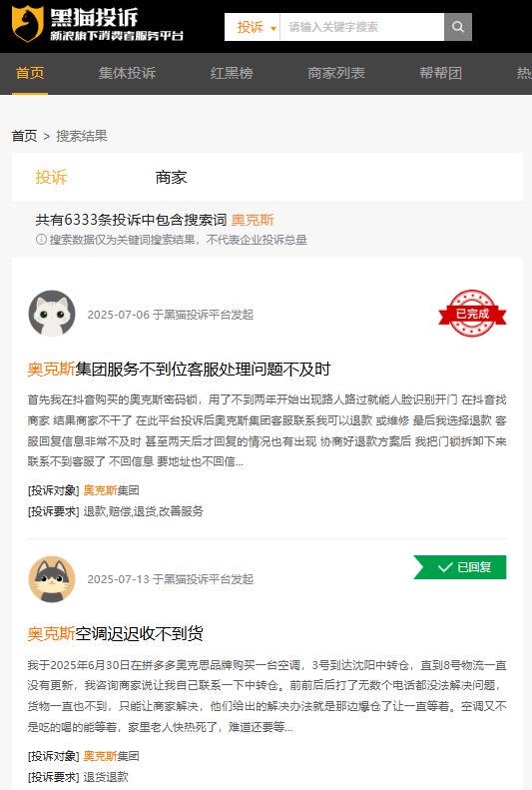Click the 首页 breadcrumb link

click(25, 136)
